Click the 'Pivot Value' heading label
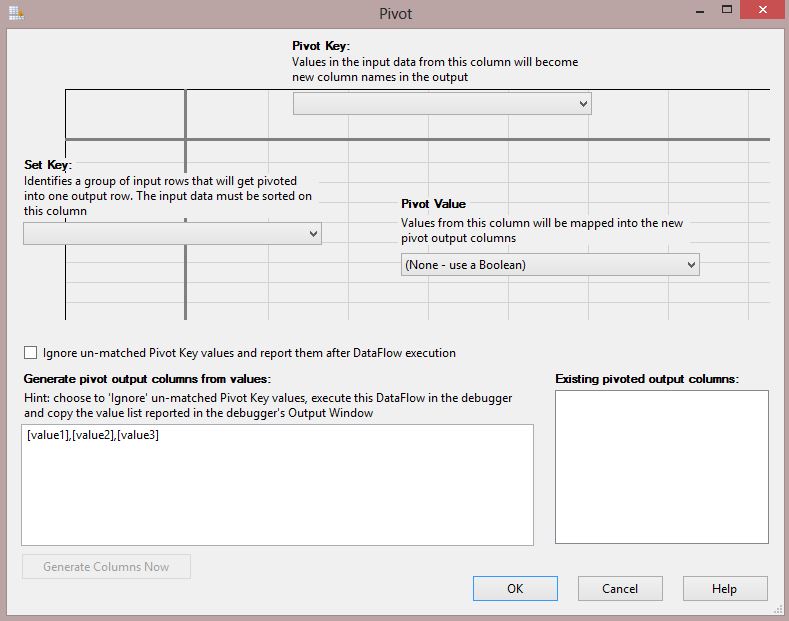Image resolution: width=789 pixels, height=621 pixels. [433, 204]
